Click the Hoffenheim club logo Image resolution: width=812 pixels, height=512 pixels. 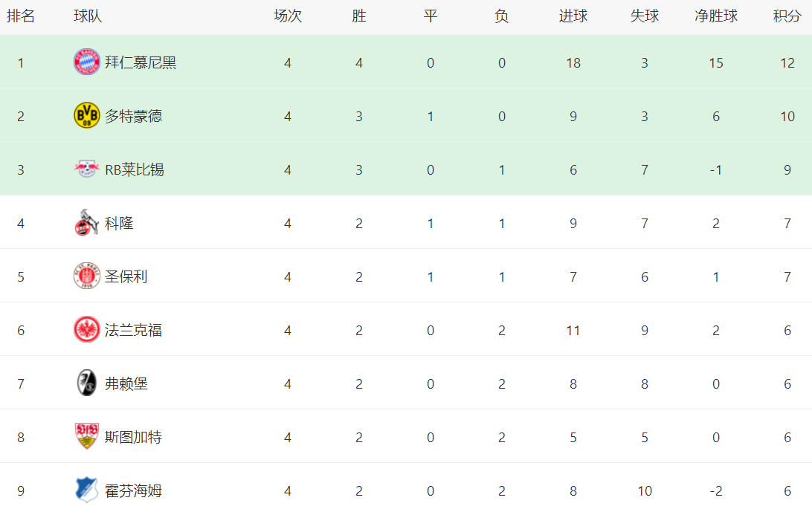tap(86, 490)
